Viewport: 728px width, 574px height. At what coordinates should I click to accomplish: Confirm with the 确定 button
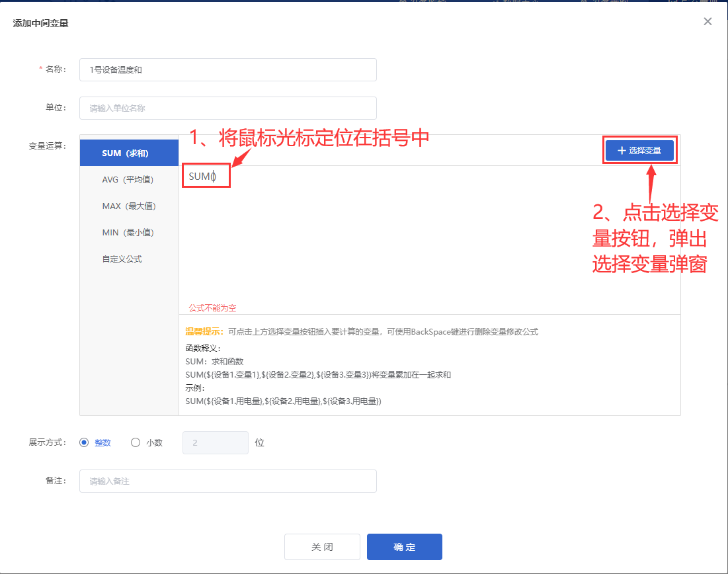coord(405,547)
